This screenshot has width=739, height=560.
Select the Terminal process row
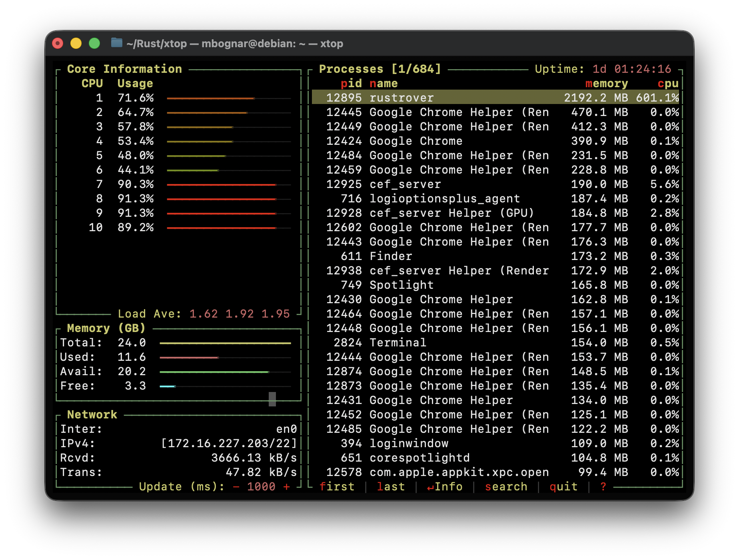(495, 342)
